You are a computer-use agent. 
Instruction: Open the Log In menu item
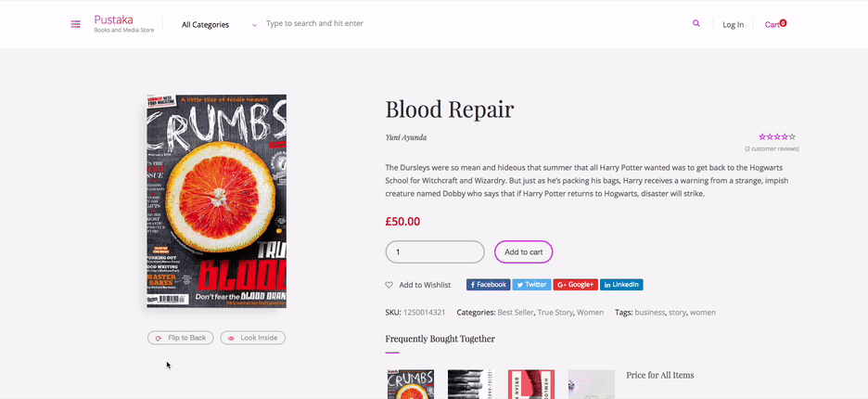click(733, 24)
